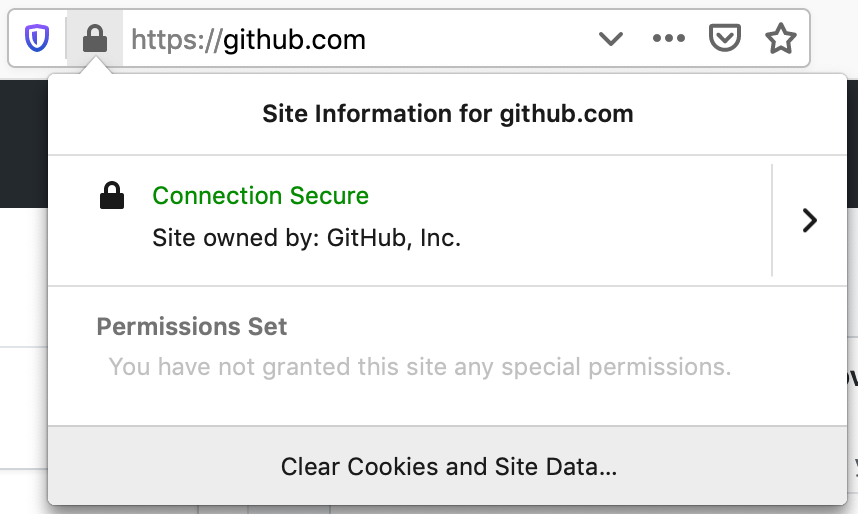The width and height of the screenshot is (858, 514).
Task: Click the dark GitHub page header behind the panel
Action: click(x=22, y=150)
